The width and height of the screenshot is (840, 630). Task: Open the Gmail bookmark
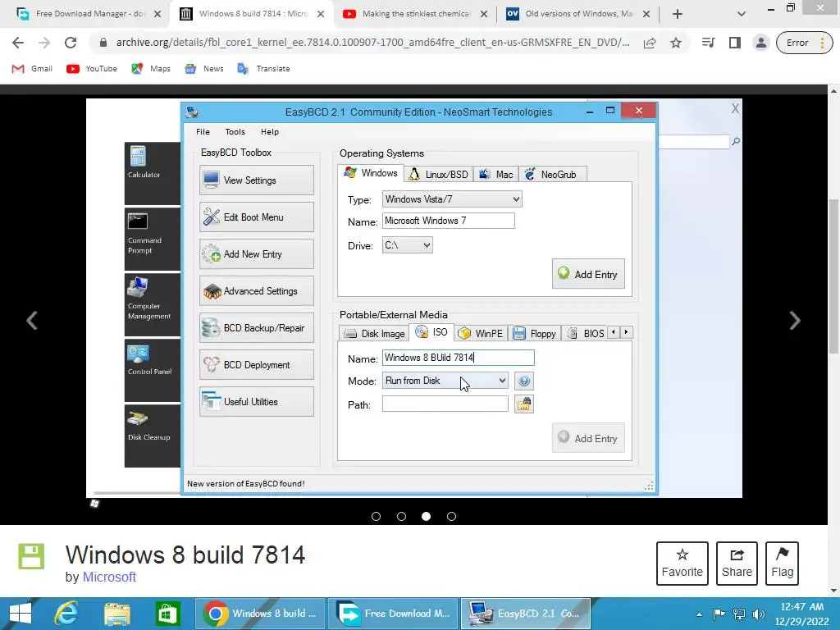point(32,69)
